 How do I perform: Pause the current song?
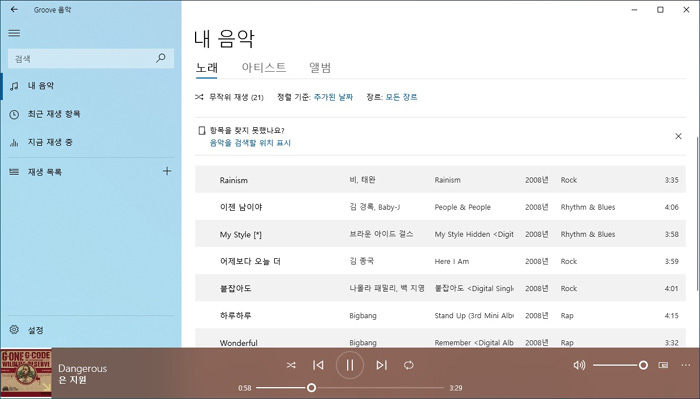350,366
